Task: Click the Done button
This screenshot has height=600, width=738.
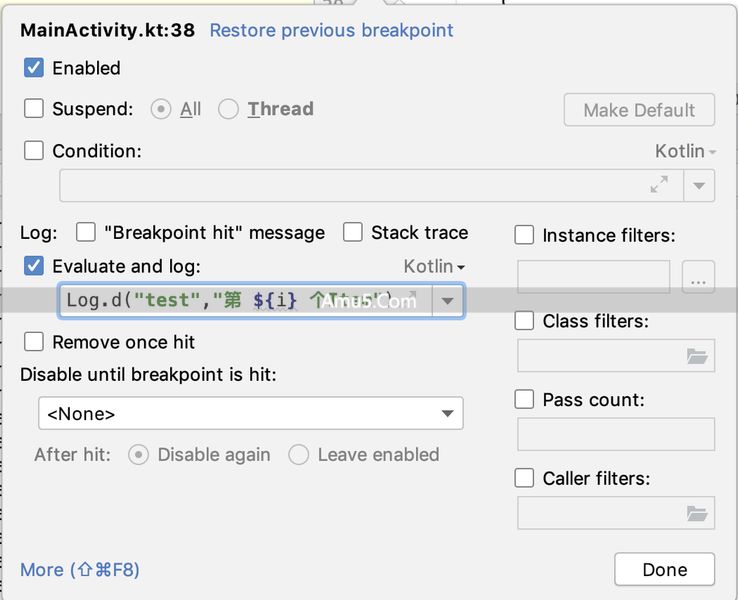Action: point(665,569)
